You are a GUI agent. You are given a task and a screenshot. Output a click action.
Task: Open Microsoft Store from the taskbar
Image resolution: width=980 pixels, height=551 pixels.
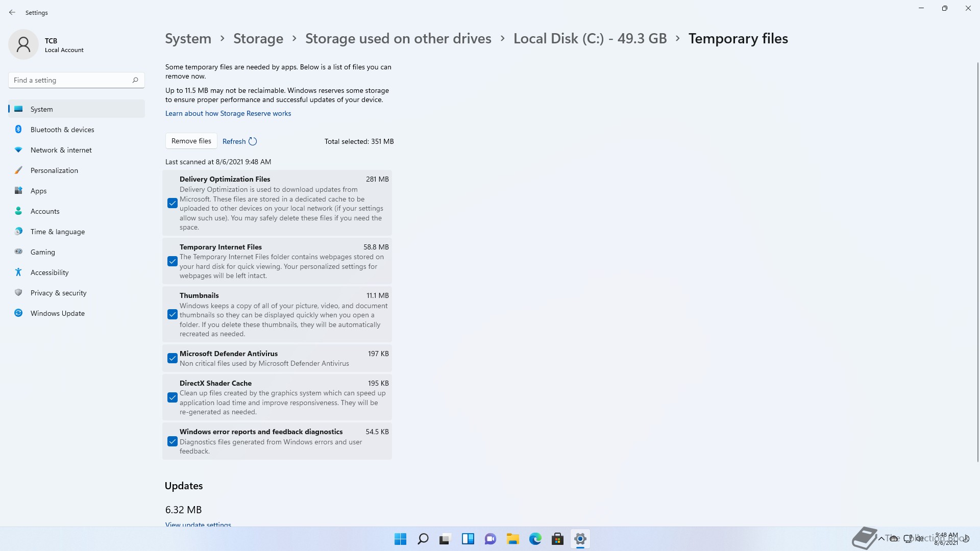(557, 539)
